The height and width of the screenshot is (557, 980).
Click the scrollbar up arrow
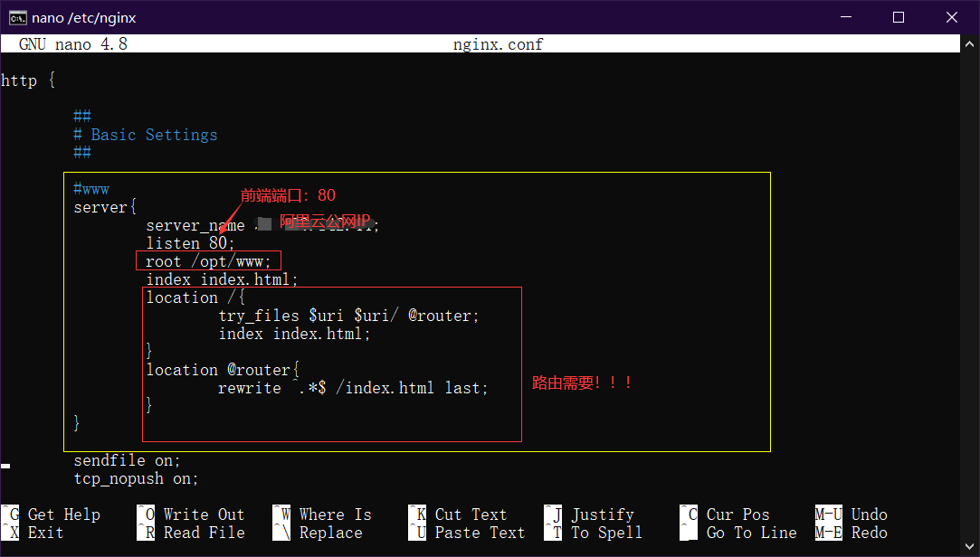pos(969,44)
